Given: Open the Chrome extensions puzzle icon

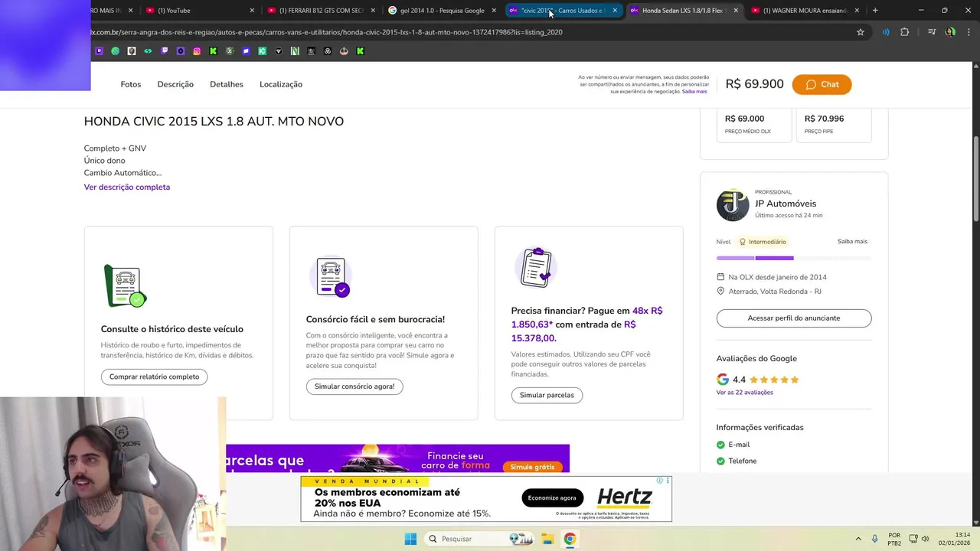Looking at the screenshot, I should [905, 32].
